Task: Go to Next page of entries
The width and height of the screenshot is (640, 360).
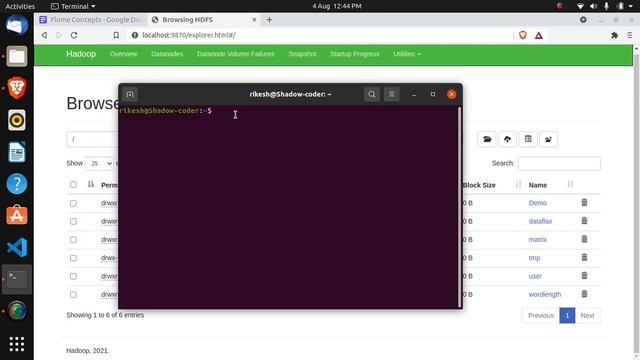Action: coord(587,316)
